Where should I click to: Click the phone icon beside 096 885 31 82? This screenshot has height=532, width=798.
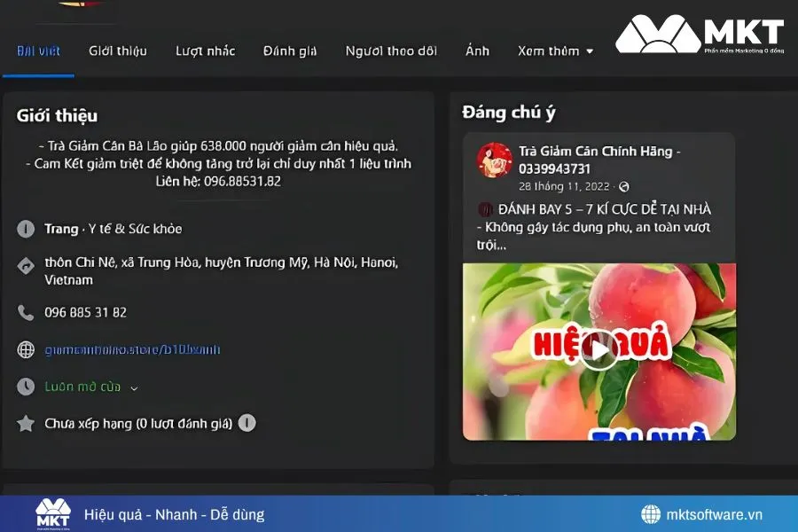pos(24,312)
